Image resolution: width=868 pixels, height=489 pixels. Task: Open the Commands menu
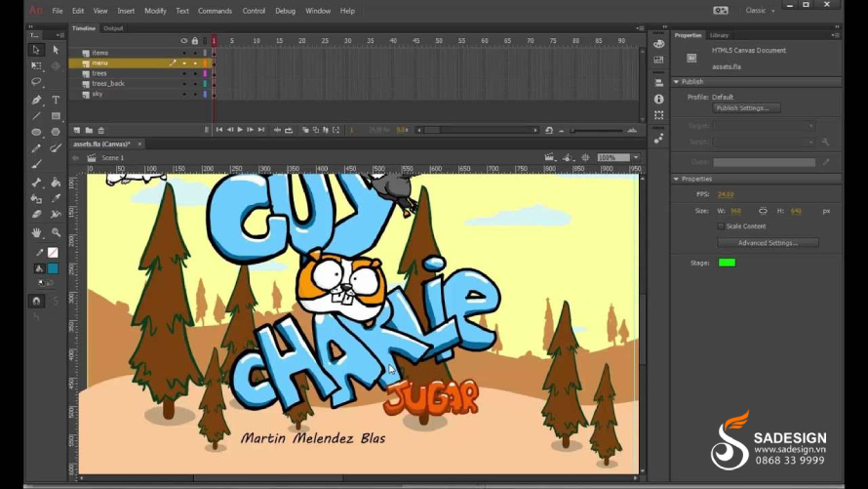[x=215, y=11]
